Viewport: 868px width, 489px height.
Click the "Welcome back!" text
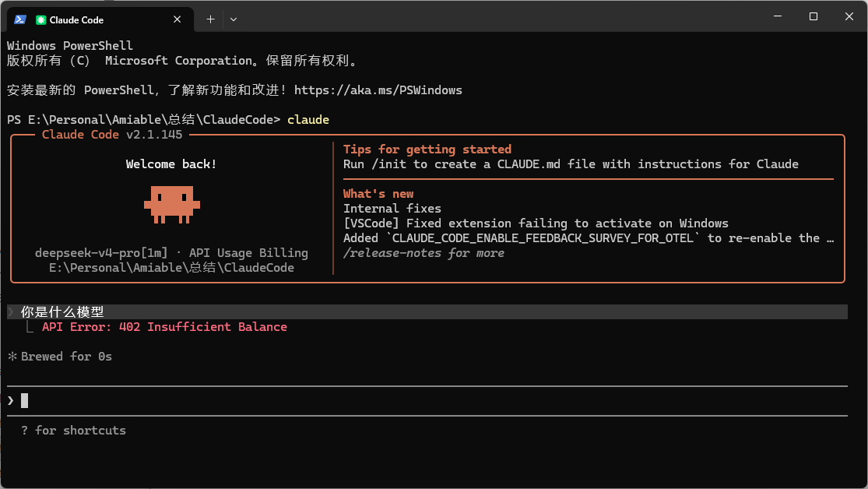pyautogui.click(x=171, y=164)
